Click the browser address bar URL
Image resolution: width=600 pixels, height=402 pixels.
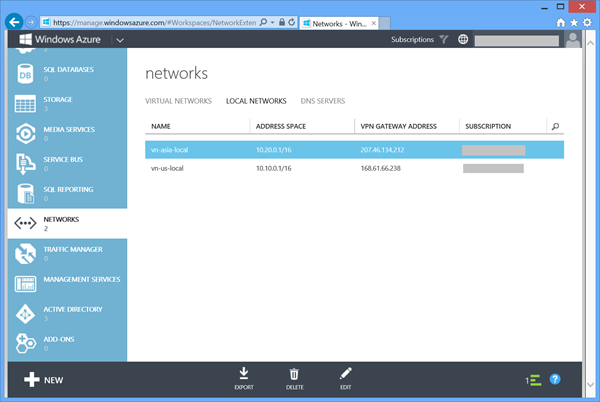pyautogui.click(x=155, y=23)
